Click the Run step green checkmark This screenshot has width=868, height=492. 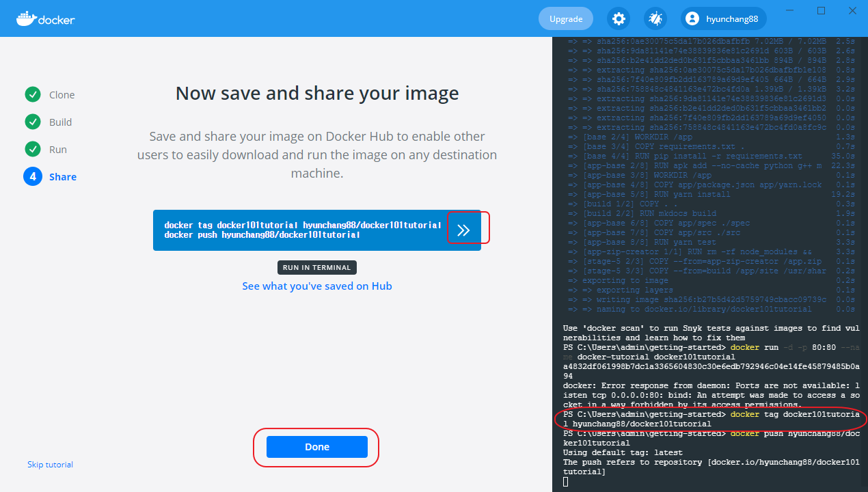pos(32,150)
